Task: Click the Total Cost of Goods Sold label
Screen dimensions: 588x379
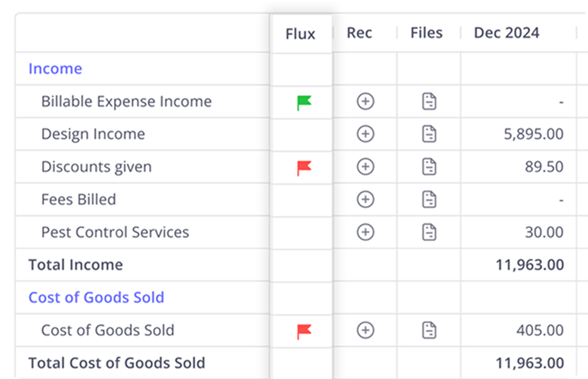Action: click(117, 363)
